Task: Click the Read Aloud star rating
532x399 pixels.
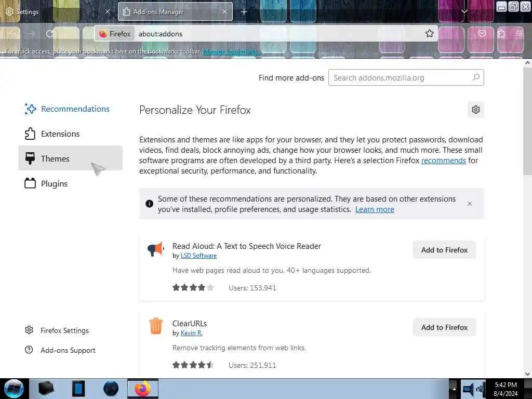Action: click(193, 288)
